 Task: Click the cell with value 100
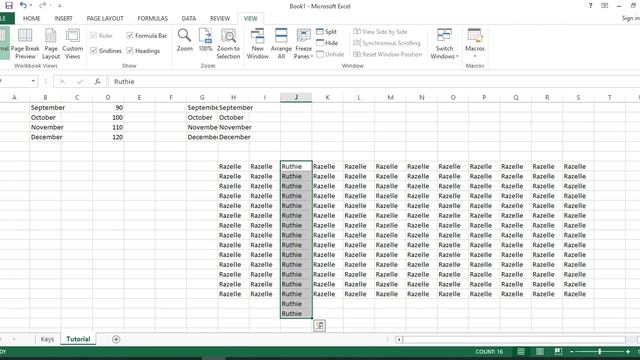tap(108, 118)
